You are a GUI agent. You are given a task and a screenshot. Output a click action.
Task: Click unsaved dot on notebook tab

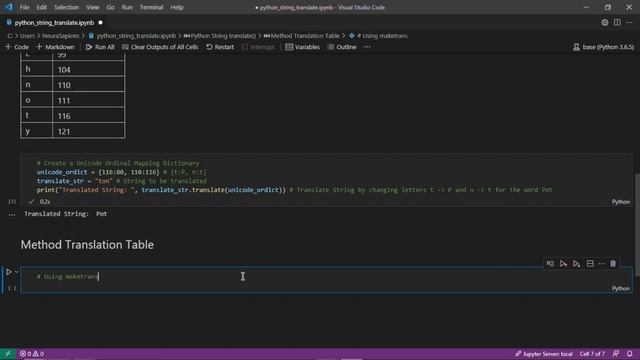click(x=100, y=23)
